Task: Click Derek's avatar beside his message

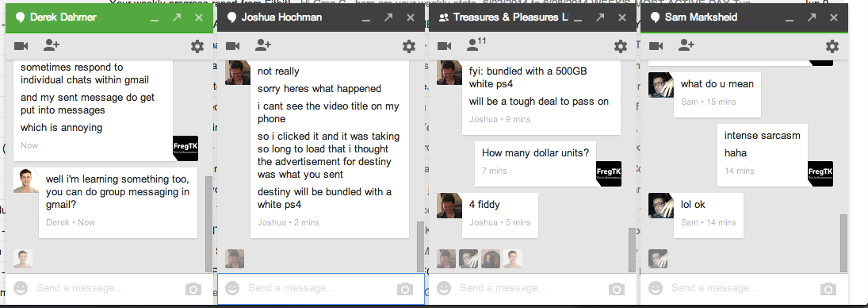Action: (26, 180)
